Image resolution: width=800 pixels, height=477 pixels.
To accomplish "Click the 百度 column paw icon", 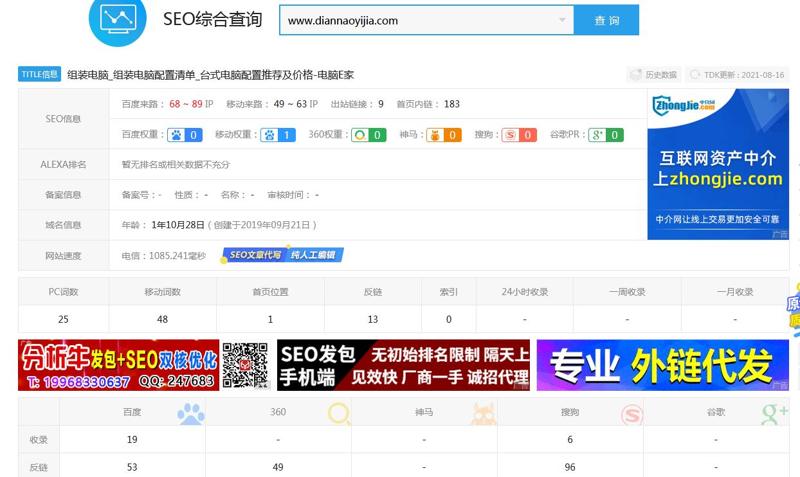I will (191, 413).
